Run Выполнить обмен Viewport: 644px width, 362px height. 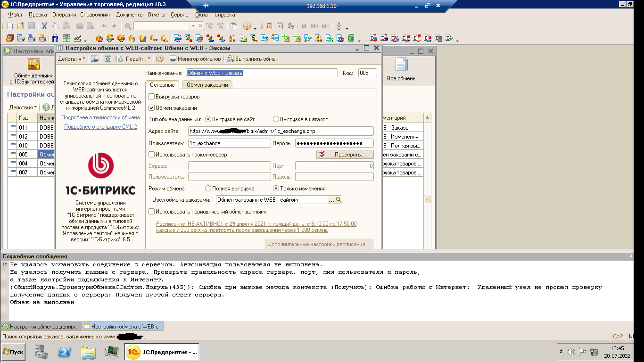253,59
